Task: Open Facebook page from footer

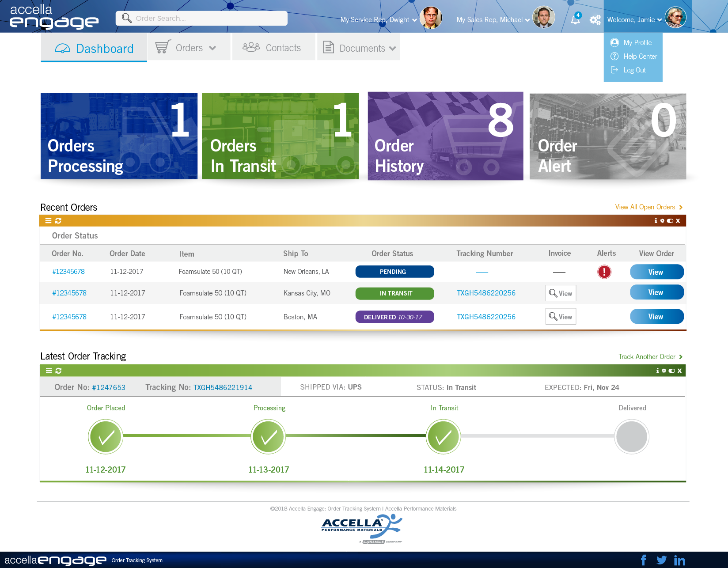Action: (644, 560)
